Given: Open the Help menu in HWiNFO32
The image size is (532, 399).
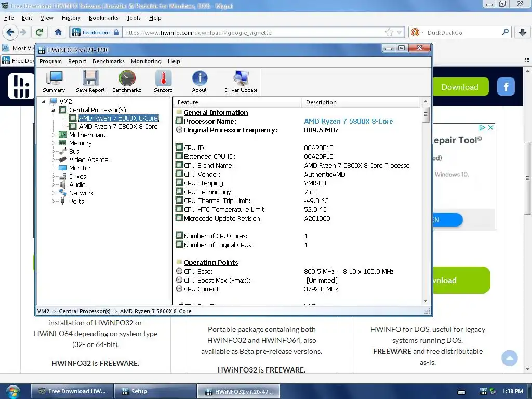Looking at the screenshot, I should tap(174, 61).
